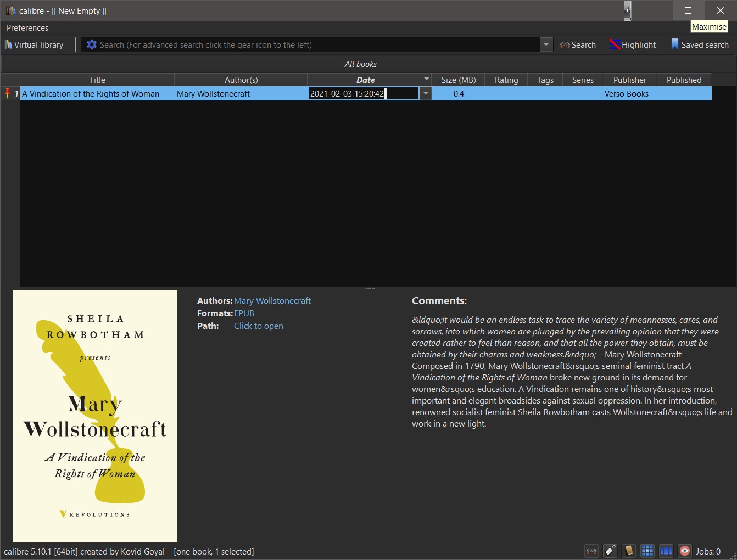This screenshot has height=560, width=737.
Task: Sort books by the Author(s) column
Action: pos(241,80)
